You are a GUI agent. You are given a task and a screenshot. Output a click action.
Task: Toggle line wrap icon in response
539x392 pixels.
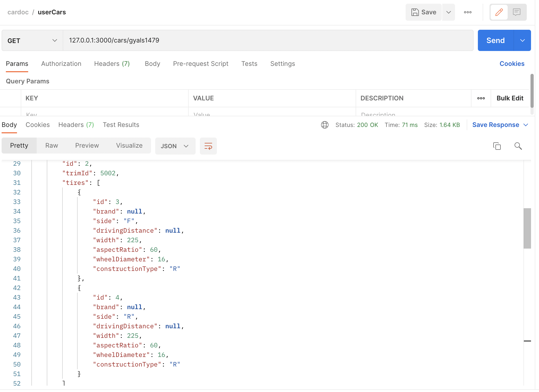click(x=208, y=146)
